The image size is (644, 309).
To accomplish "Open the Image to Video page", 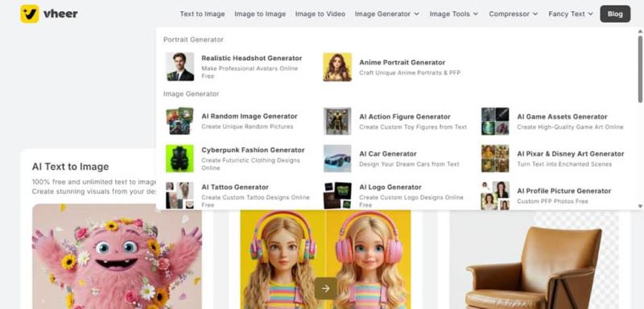I will [320, 14].
